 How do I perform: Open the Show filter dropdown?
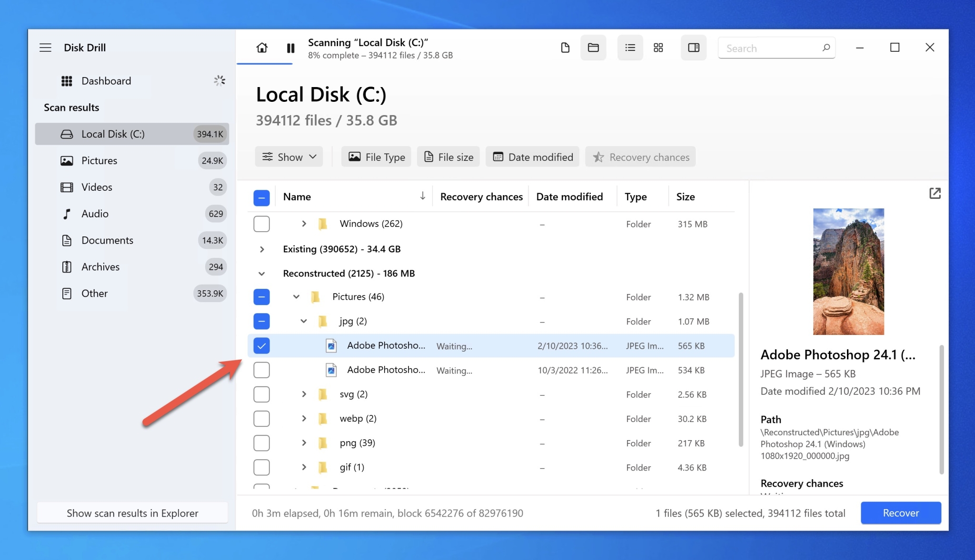pos(289,157)
